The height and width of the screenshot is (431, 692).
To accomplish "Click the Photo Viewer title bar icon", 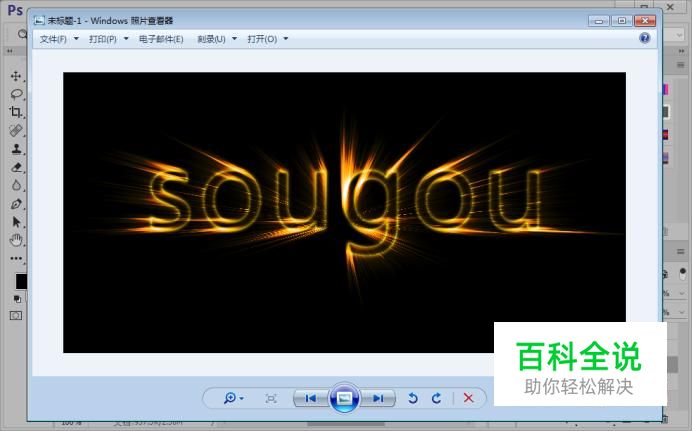I will tap(39, 21).
